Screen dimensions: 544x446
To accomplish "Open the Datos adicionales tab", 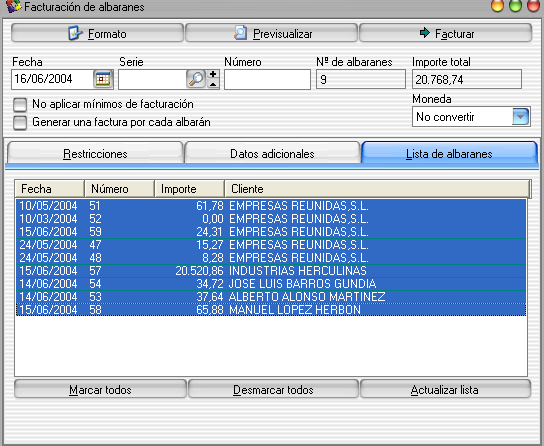I will (272, 153).
